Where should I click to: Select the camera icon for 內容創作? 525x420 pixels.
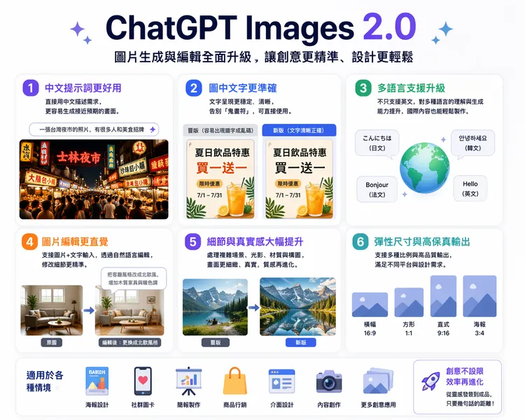coord(329,381)
